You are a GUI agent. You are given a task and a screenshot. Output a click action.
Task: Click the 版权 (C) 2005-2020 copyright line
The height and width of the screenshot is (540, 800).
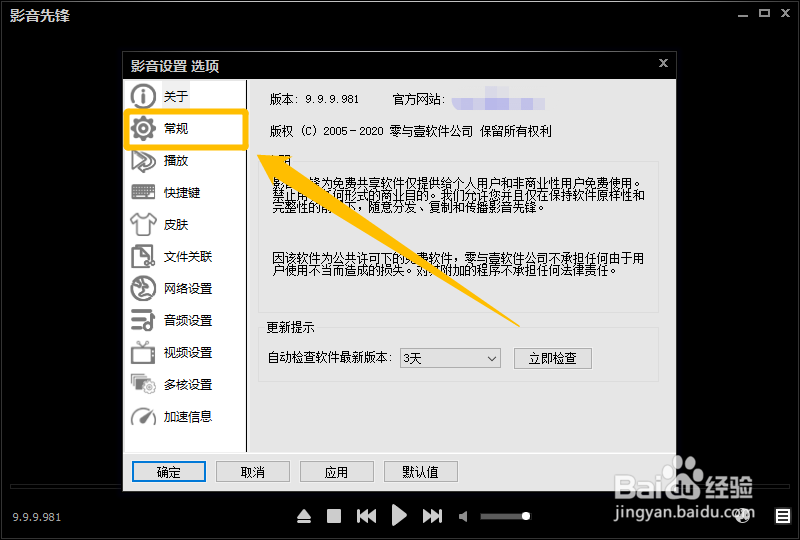pos(411,131)
